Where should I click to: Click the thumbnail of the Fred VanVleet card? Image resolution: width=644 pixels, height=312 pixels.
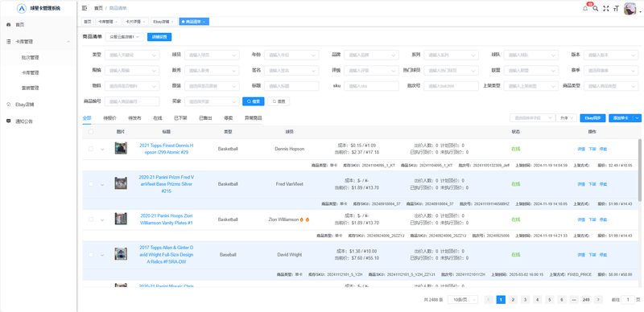[x=121, y=183]
